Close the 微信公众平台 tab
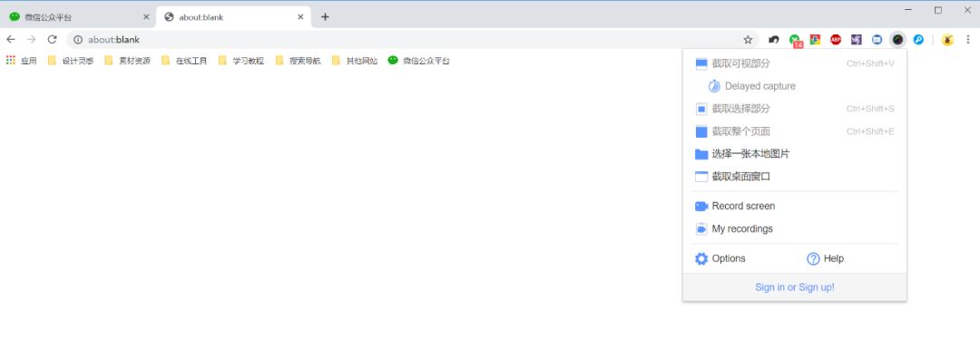 point(146,17)
